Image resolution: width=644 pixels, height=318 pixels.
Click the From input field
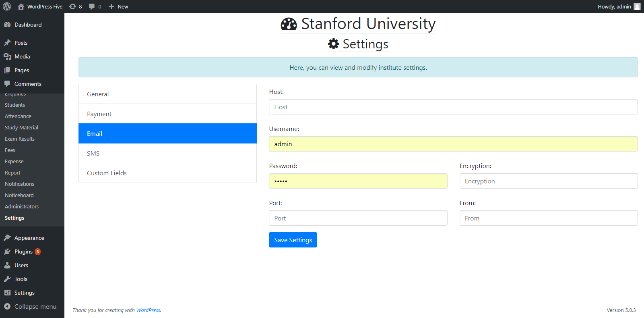(x=549, y=218)
